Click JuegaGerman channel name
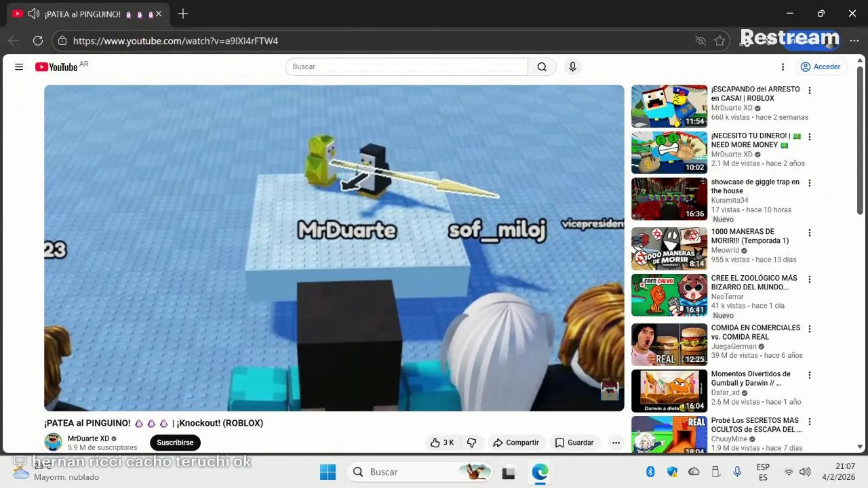Screen dimensions: 868x488 (x=734, y=346)
